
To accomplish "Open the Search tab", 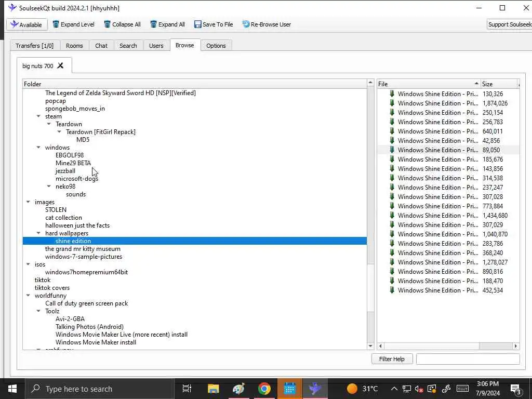I will [128, 46].
